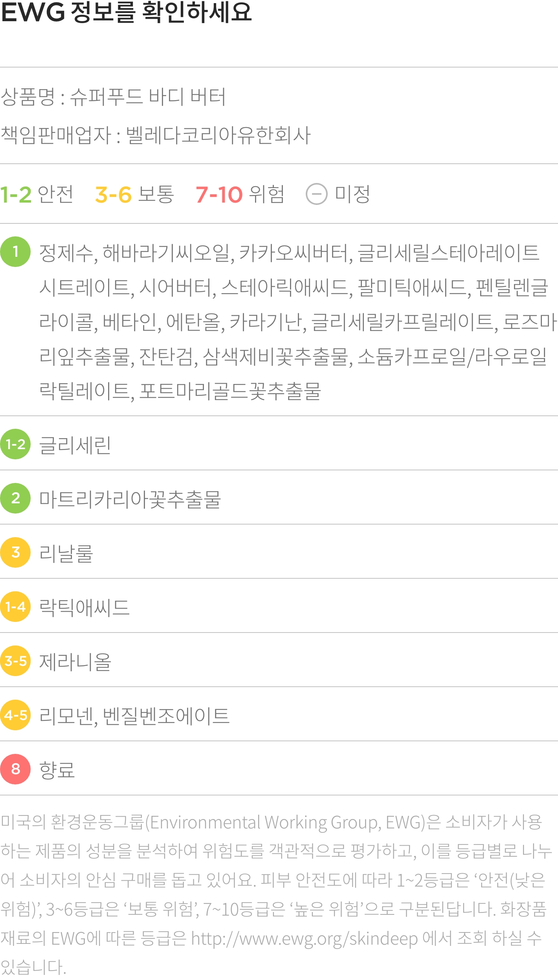Click the yellow grade 3 badge
This screenshot has width=558, height=980.
pyautogui.click(x=15, y=552)
